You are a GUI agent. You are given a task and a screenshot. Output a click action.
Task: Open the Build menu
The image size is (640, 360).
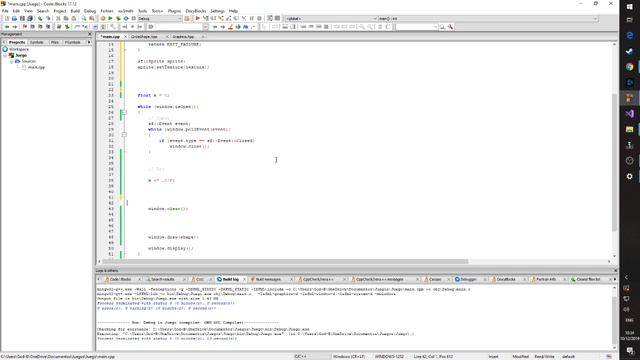(x=75, y=11)
